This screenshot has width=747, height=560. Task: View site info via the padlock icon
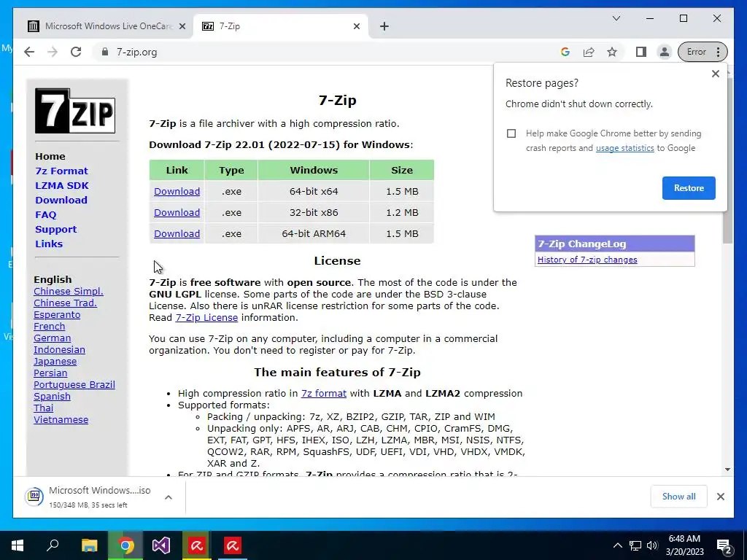click(x=105, y=52)
